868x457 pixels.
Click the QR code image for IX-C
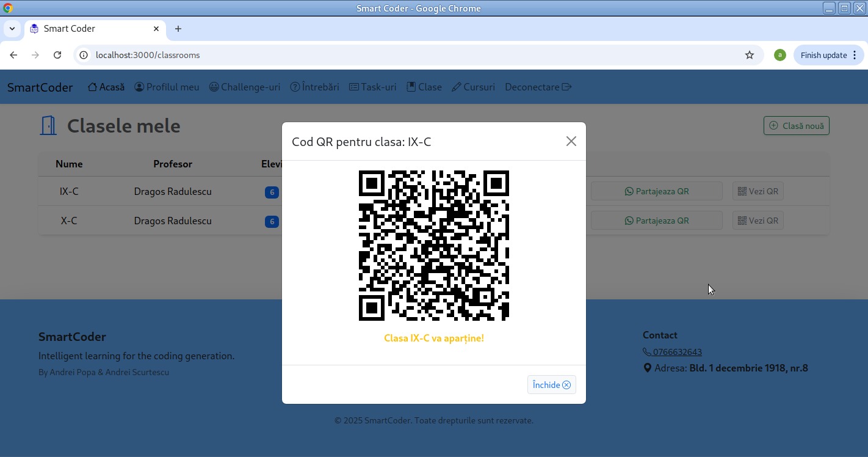(x=434, y=246)
